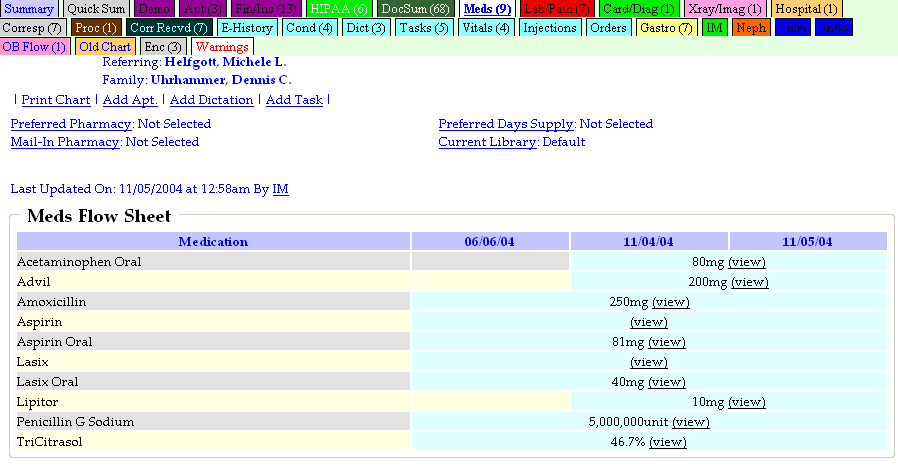
Task: Open the Lab/Path (7) tab
Action: [557, 9]
